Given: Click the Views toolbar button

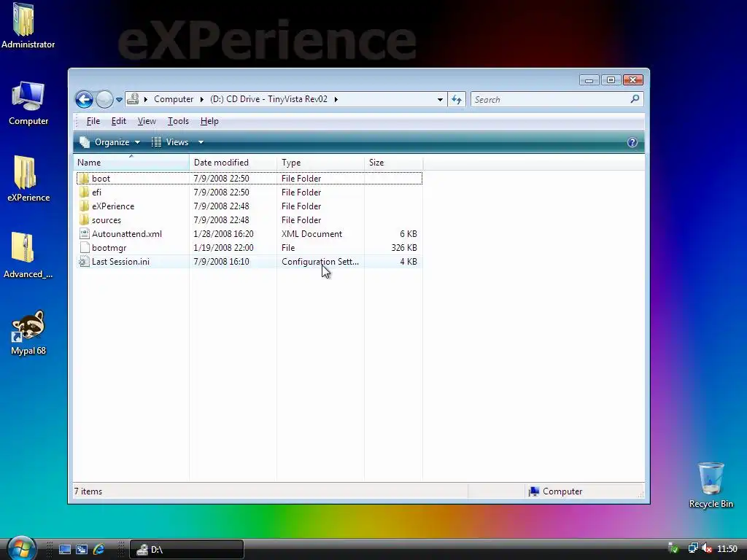Looking at the screenshot, I should 170,142.
